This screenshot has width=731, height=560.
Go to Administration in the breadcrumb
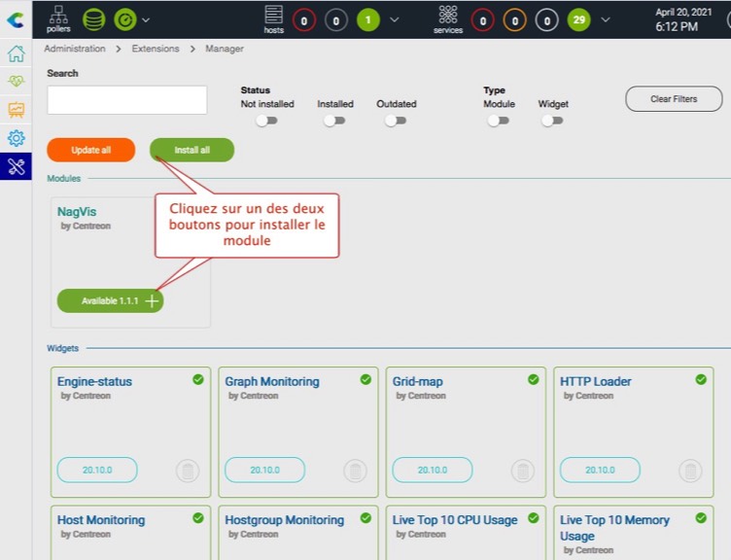coord(77,49)
